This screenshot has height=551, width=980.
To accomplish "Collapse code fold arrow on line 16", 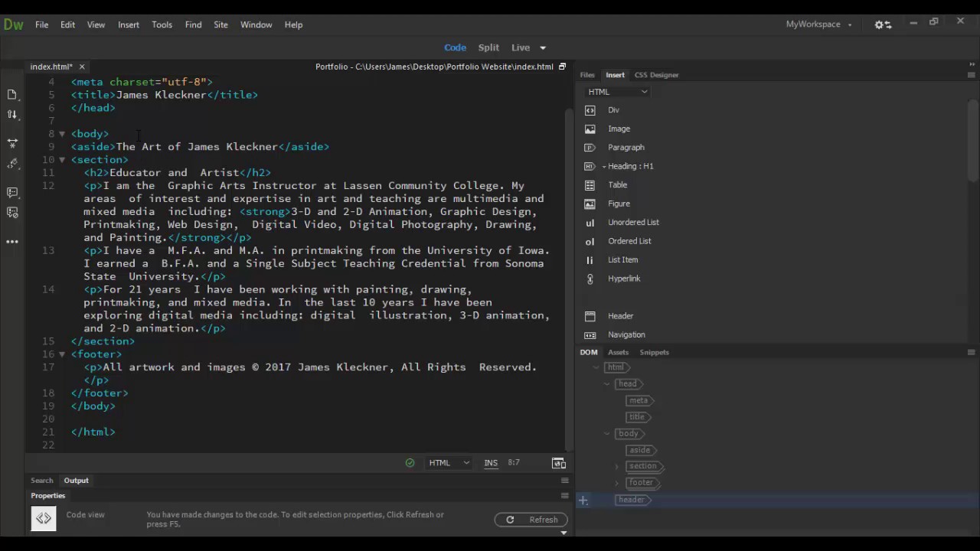I will coord(62,354).
